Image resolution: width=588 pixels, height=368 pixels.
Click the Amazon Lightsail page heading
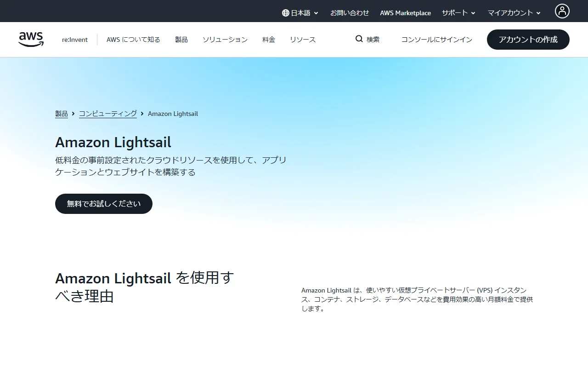click(113, 142)
